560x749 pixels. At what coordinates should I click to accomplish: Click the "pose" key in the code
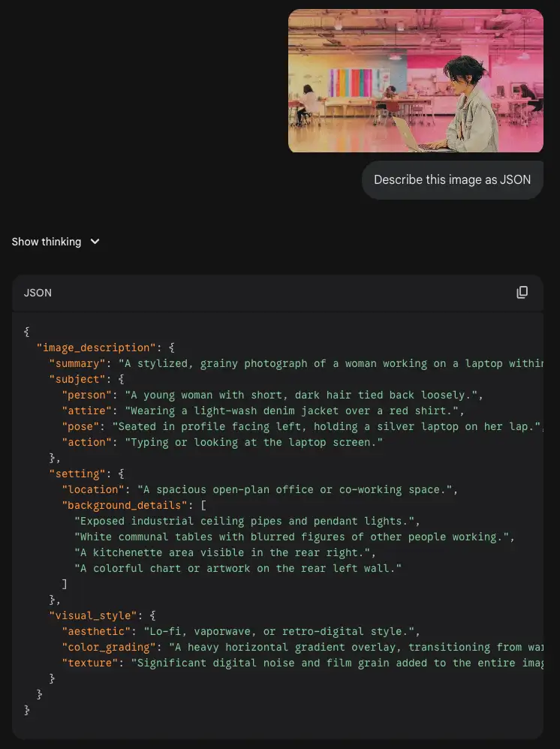click(x=83, y=426)
